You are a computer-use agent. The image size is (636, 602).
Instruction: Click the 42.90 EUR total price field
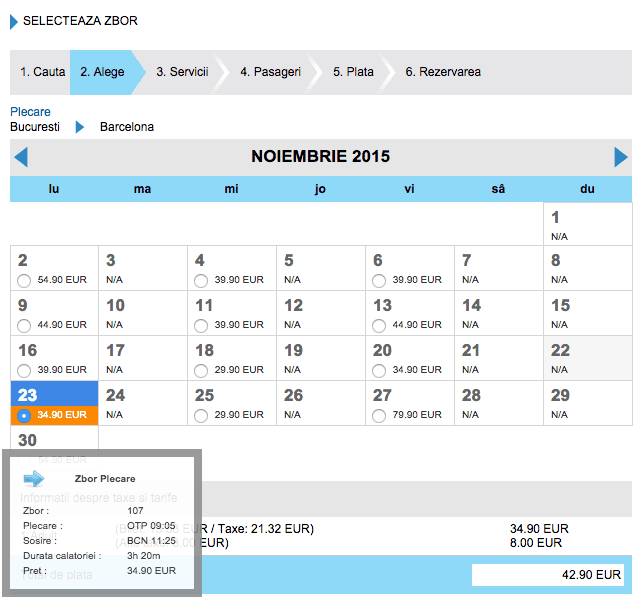click(x=548, y=575)
